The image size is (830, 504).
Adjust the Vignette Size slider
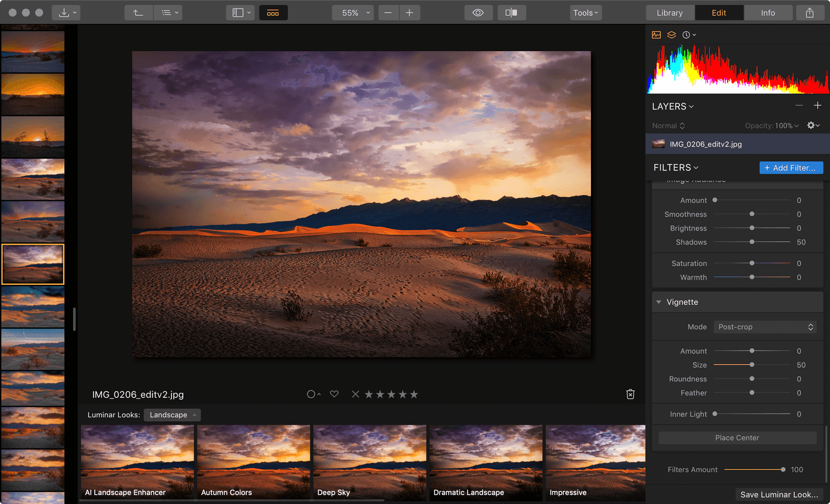[752, 365]
